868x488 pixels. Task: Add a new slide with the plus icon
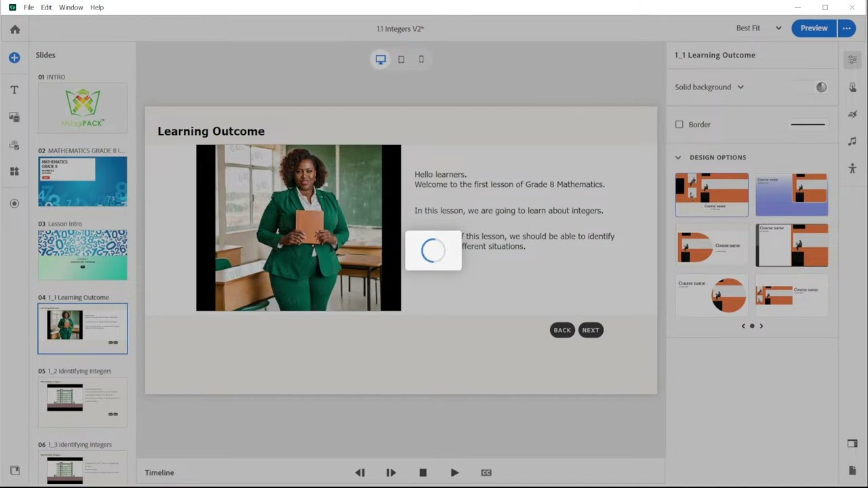pyautogui.click(x=14, y=58)
